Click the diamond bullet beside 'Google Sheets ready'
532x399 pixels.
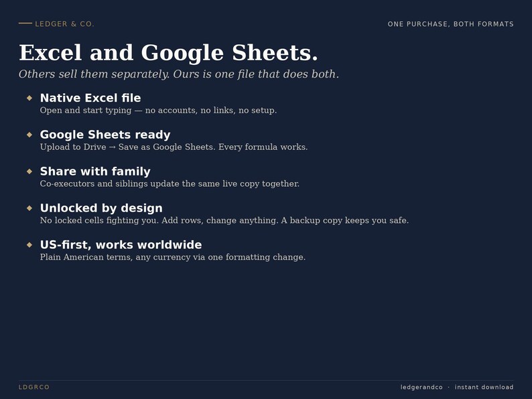coord(29,135)
